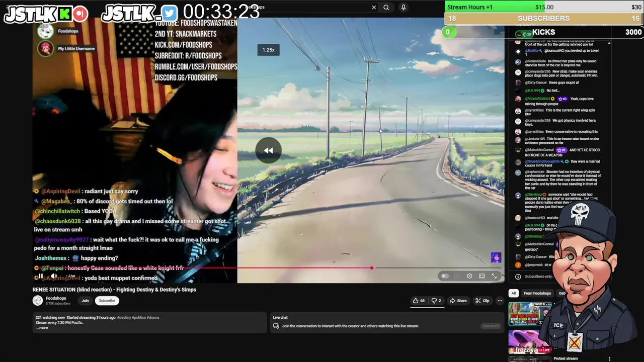Click the #3 crown badge in chat
Screen dimensions: 644x362
pos(563,99)
